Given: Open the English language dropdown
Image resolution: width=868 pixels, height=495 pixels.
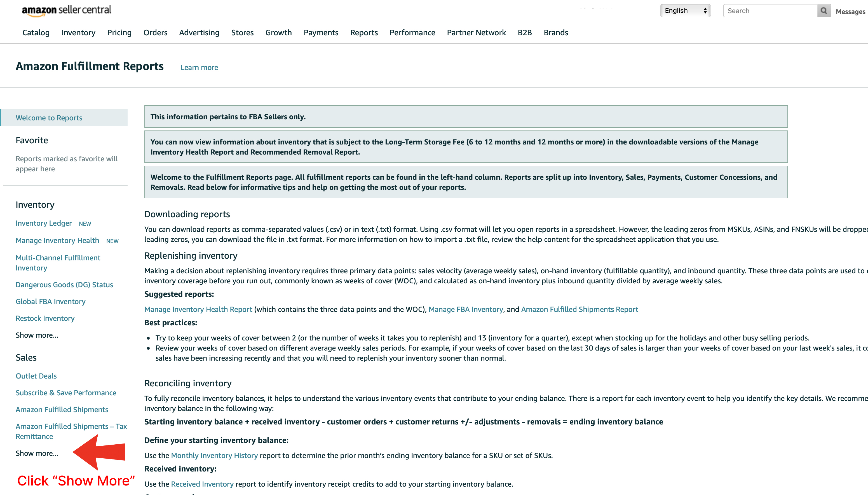Looking at the screenshot, I should (685, 11).
